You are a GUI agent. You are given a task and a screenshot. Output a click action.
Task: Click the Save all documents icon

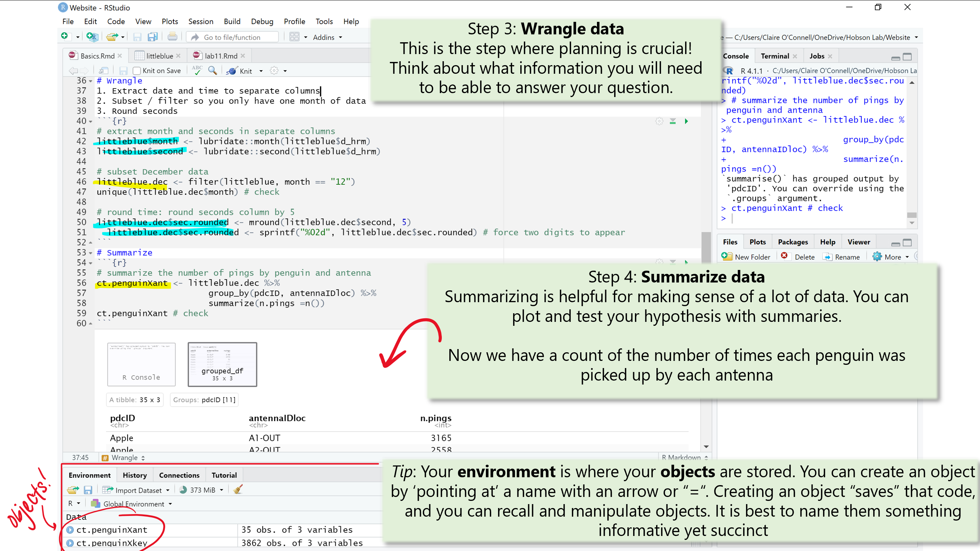click(x=153, y=37)
